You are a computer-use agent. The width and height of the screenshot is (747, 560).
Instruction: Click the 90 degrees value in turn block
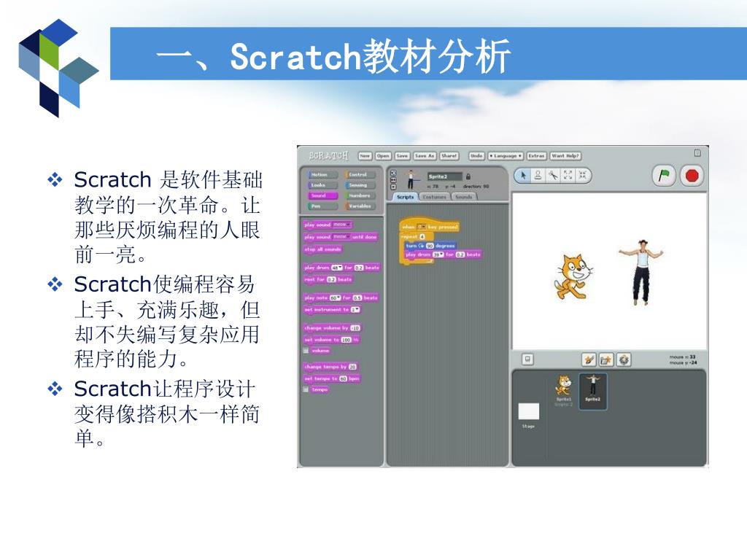[430, 246]
